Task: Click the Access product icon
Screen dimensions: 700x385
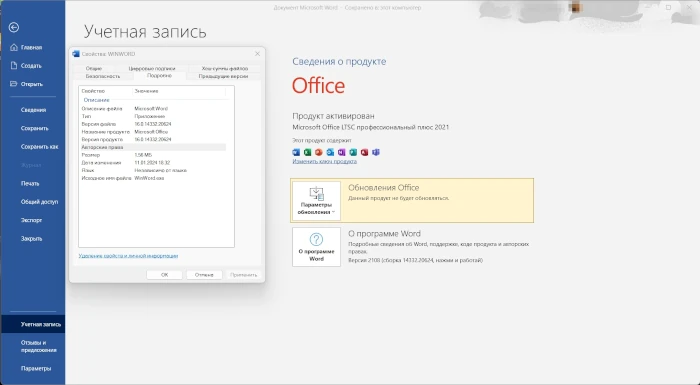Action: [x=364, y=152]
